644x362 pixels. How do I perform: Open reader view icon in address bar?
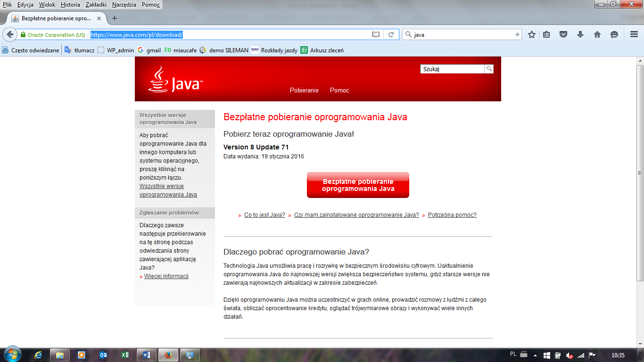tap(376, 34)
